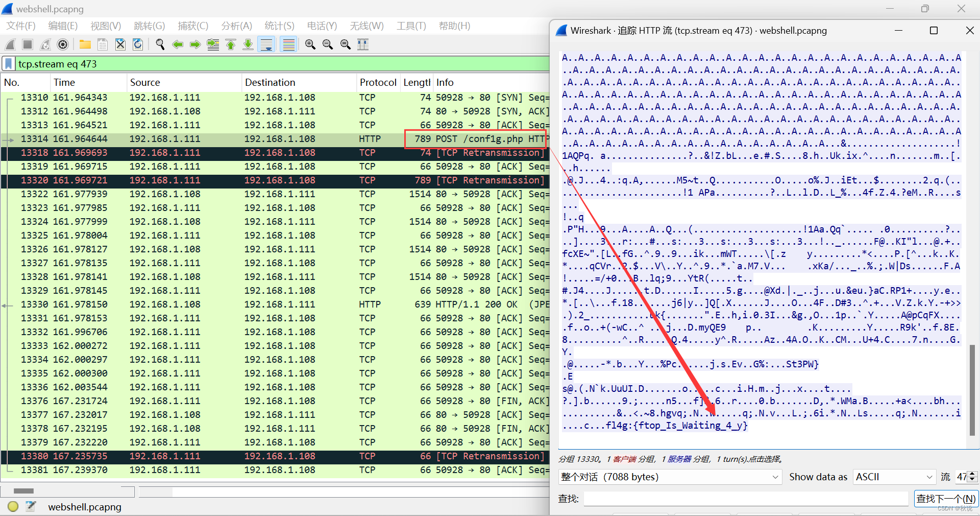Zoom out packet list text
Image resolution: width=980 pixels, height=516 pixels.
pos(328,44)
